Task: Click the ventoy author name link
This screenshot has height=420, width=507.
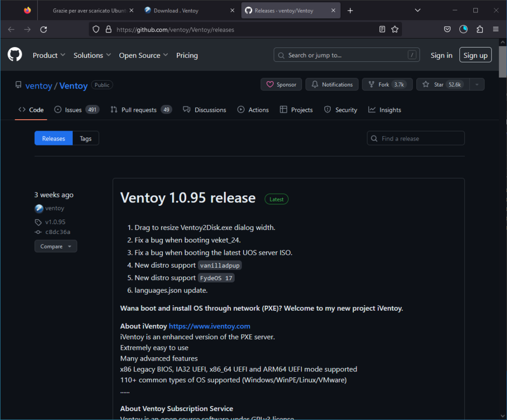Action: pyautogui.click(x=54, y=208)
